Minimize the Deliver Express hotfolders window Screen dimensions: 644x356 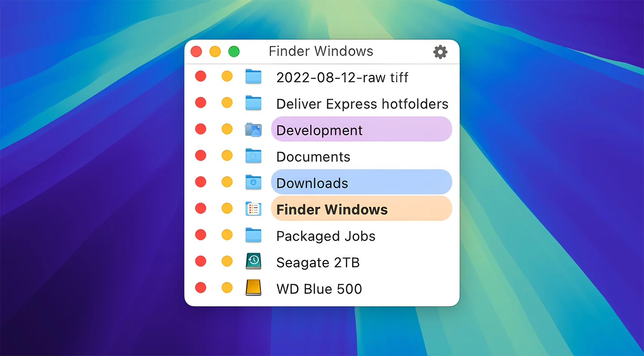click(227, 103)
